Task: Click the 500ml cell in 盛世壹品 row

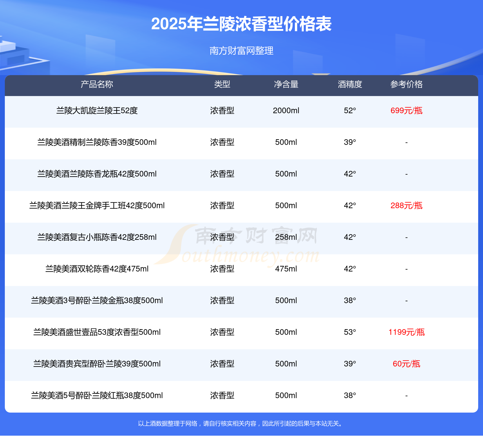Action: (286, 332)
